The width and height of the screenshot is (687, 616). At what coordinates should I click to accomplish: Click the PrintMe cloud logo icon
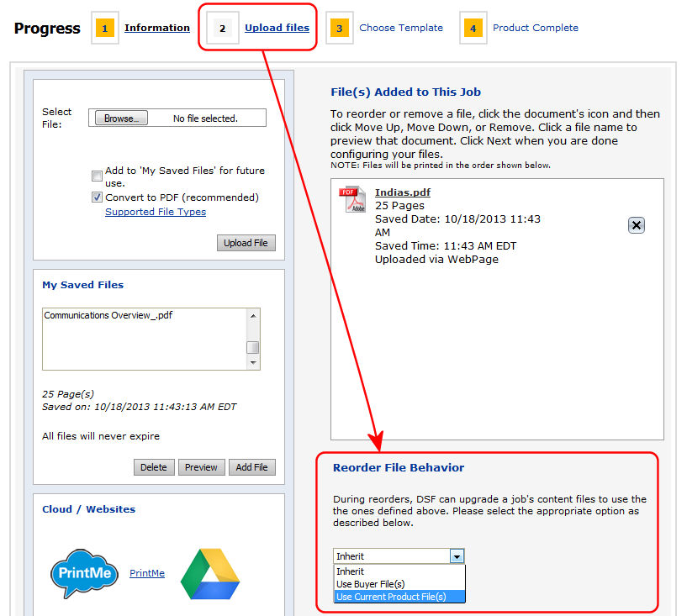tap(81, 573)
